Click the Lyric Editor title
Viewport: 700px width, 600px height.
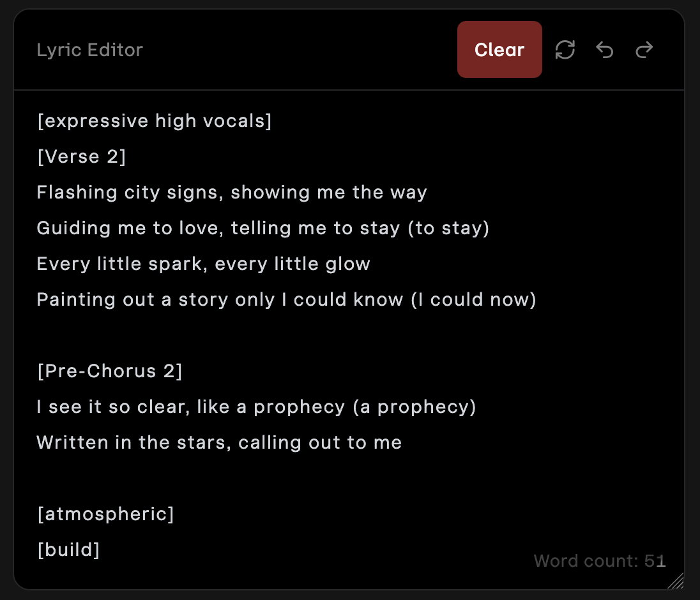(x=89, y=50)
